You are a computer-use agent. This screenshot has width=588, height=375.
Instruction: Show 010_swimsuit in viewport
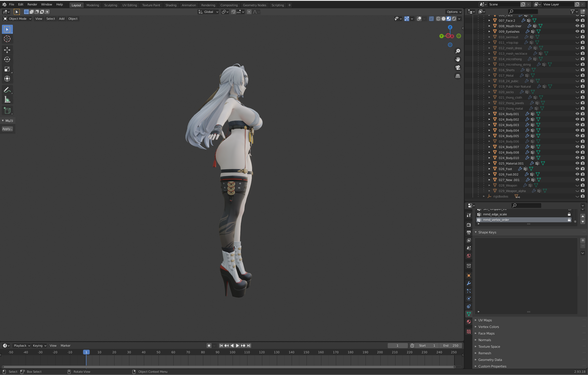577,37
